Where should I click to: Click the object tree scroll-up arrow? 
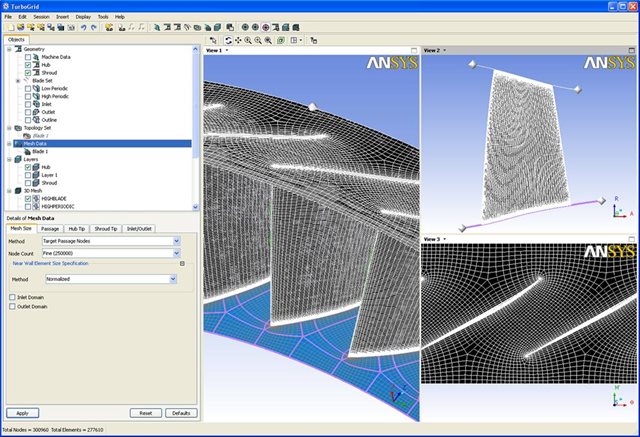195,49
